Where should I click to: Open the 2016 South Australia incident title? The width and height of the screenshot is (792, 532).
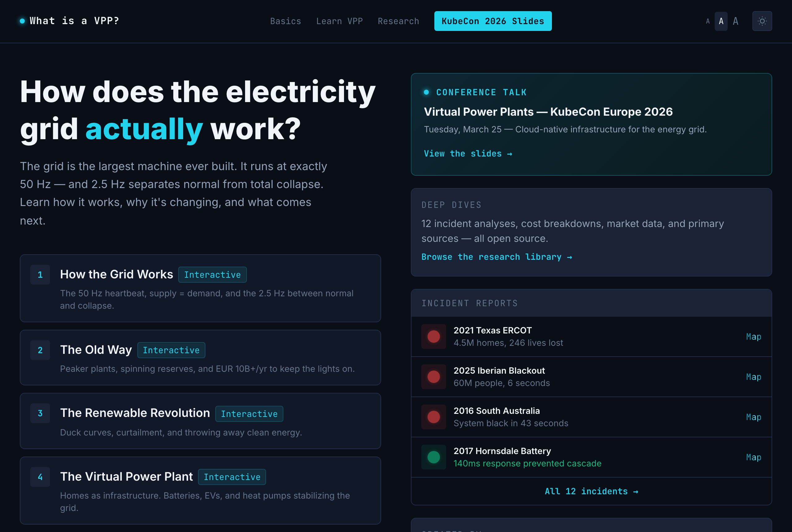pos(497,410)
